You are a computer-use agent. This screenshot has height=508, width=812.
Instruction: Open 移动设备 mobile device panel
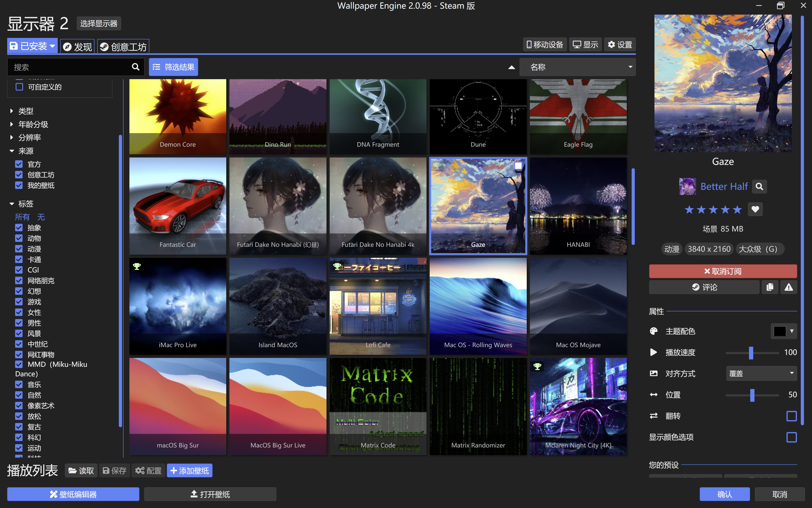[545, 45]
